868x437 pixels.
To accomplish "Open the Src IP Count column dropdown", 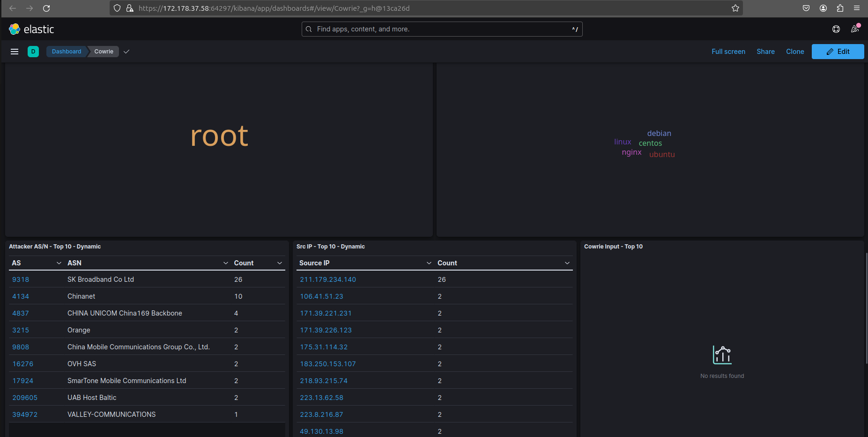I will click(567, 263).
